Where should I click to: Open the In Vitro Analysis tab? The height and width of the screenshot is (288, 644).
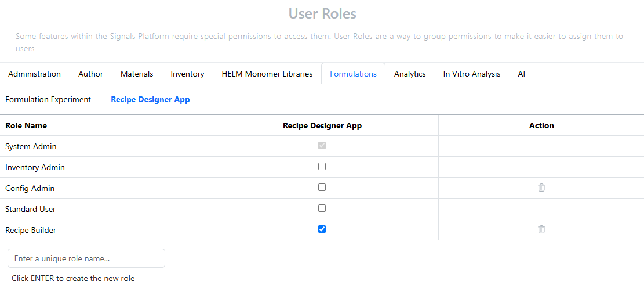point(471,74)
